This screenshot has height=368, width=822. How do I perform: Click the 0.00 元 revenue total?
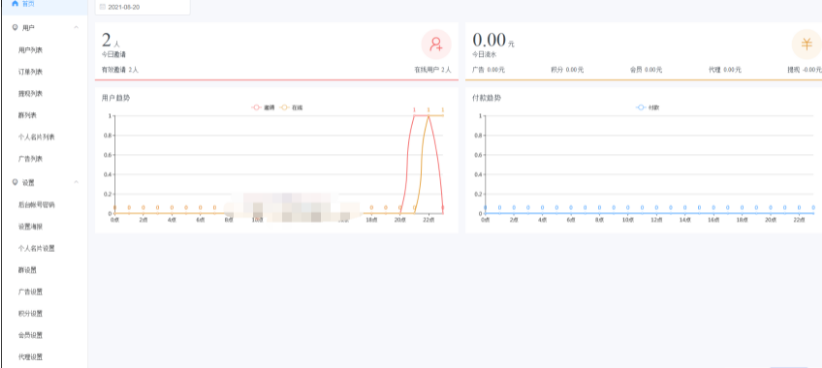pyautogui.click(x=493, y=40)
